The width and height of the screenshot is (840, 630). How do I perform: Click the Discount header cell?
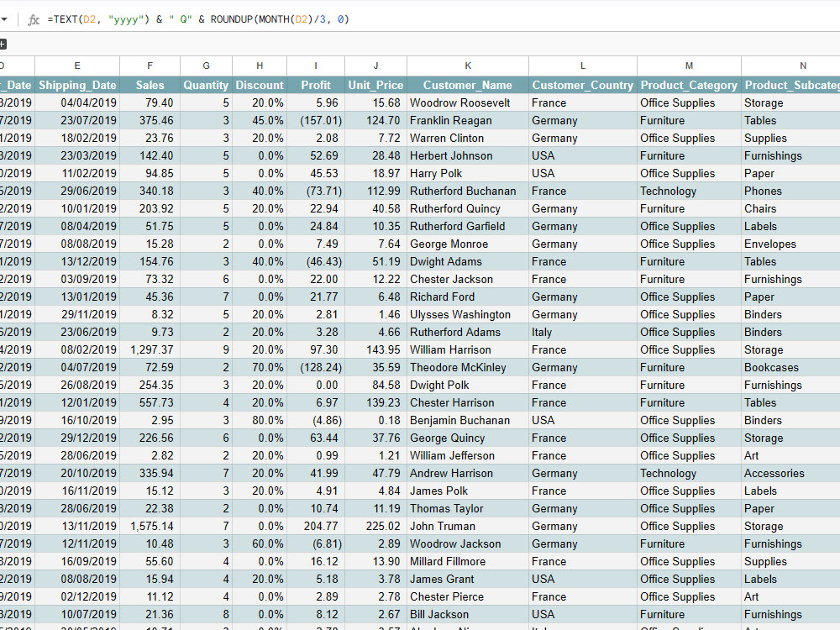tap(260, 85)
